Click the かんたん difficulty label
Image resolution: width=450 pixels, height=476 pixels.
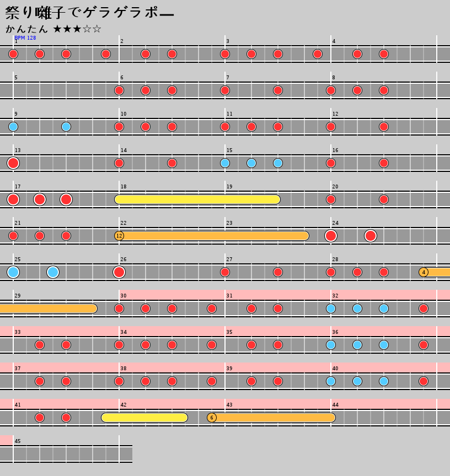click(x=27, y=29)
